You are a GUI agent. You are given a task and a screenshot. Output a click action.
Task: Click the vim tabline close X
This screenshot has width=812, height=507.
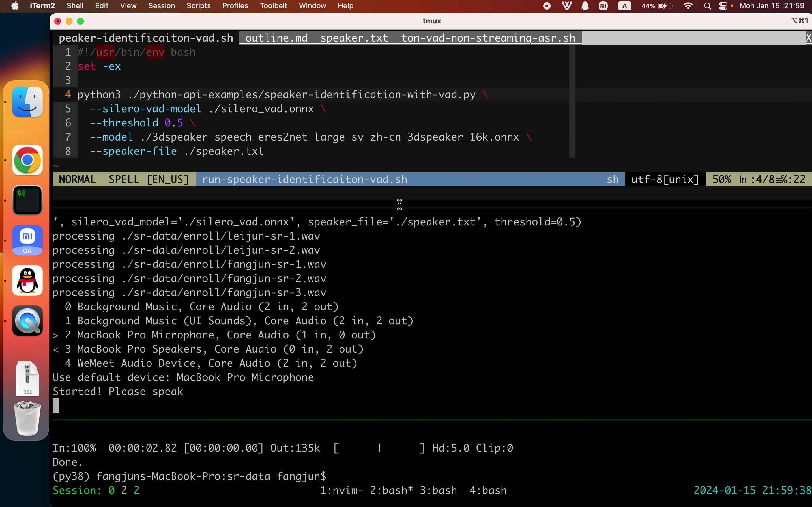pyautogui.click(x=808, y=38)
